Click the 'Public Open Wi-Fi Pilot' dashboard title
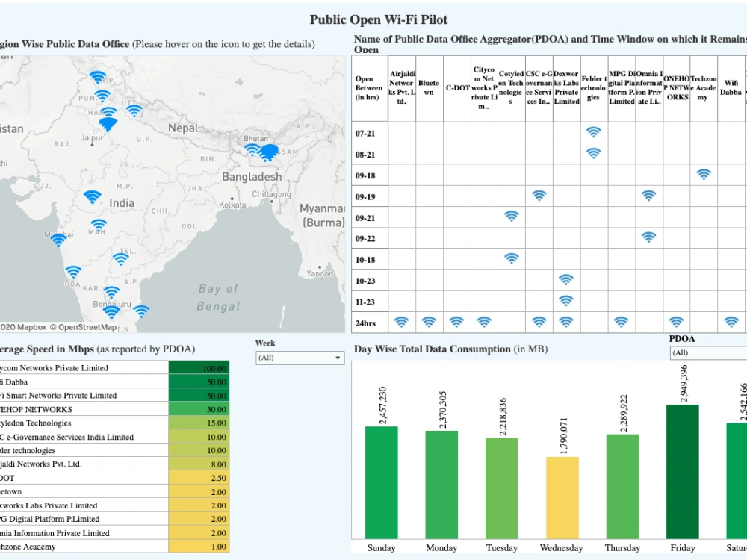This screenshot has width=747, height=560. 379,19
